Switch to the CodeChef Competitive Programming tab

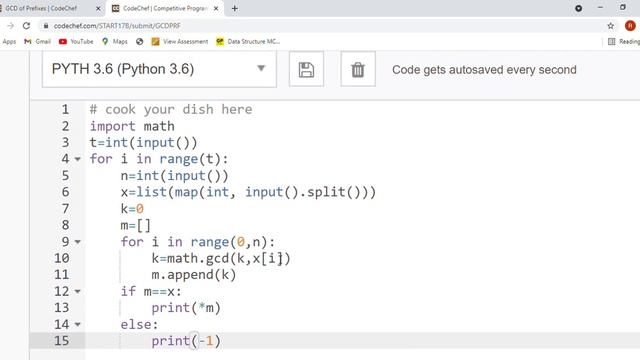(165, 8)
